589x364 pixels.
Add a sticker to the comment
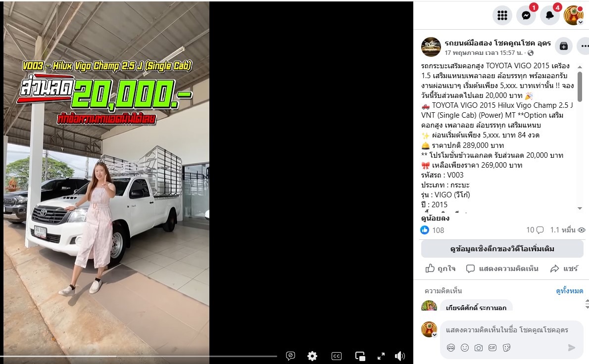(x=506, y=348)
